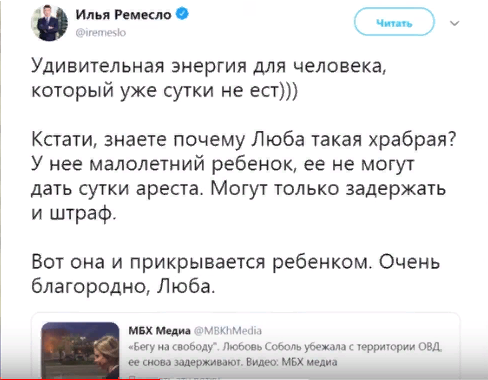Click the quoted line ее снова задерживают
Screen dimensions: 488x380
(x=186, y=362)
